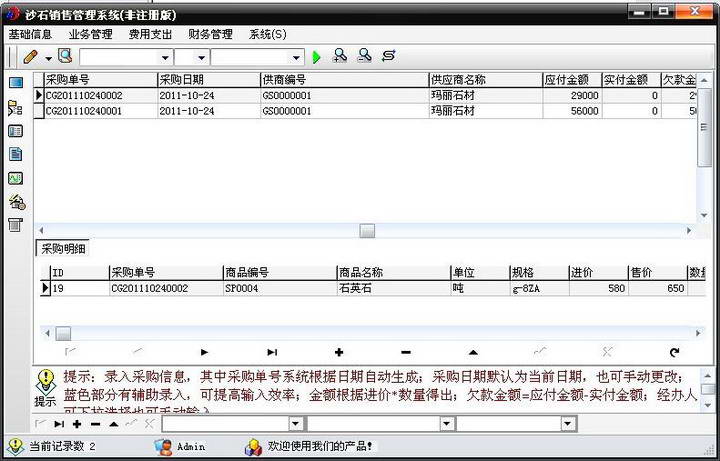Click the hint panel scroll down arrow
The width and height of the screenshot is (720, 461).
tap(708, 407)
